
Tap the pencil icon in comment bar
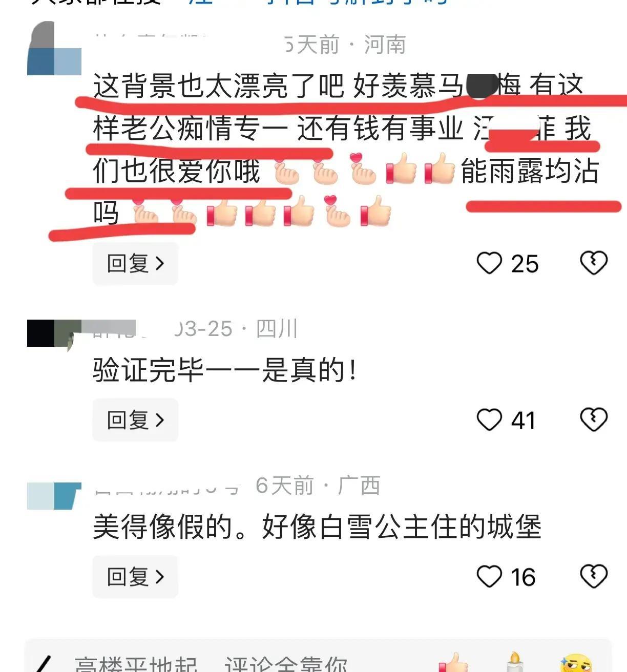[44, 664]
